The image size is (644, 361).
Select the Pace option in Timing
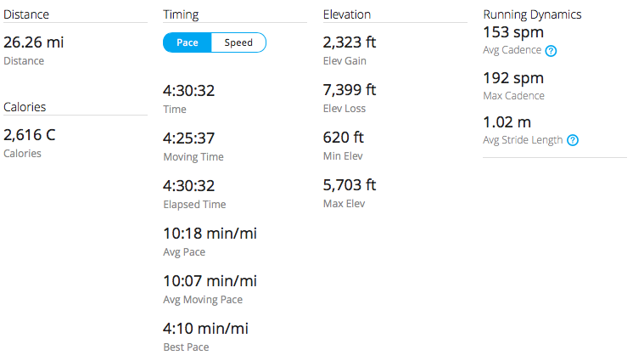tap(188, 42)
